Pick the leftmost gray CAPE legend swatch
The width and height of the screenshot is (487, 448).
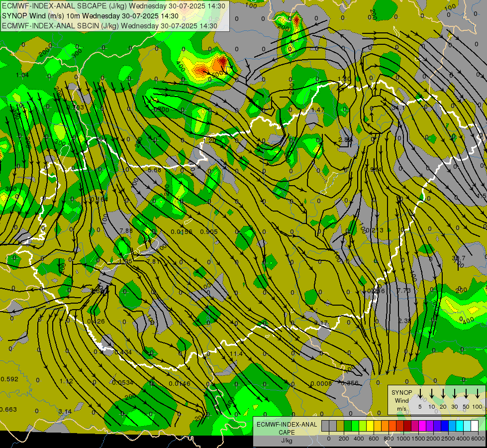click(325, 426)
